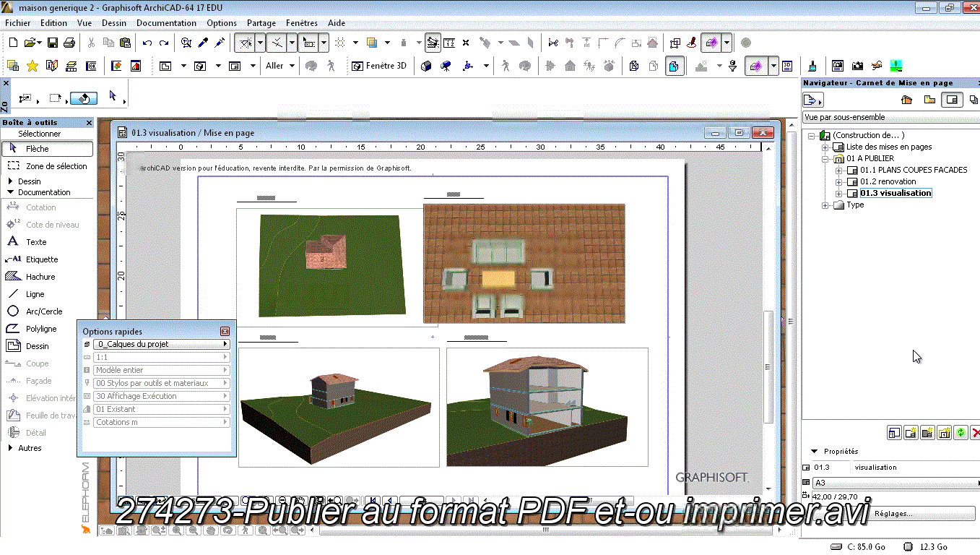
Task: Toggle the trace reference purple button in top row
Action: click(x=711, y=43)
